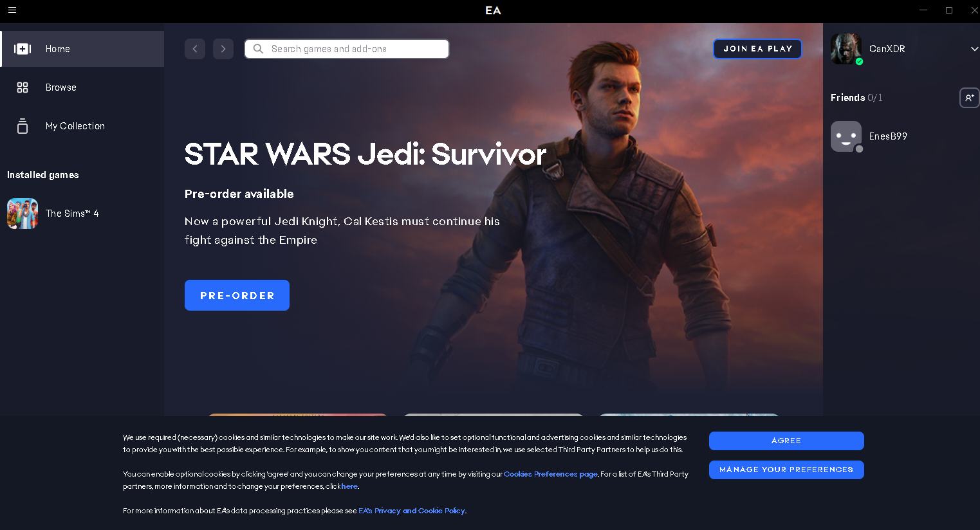980x530 pixels.
Task: Click the STAR WARS Jedi: Survivor title
Action: click(x=365, y=154)
